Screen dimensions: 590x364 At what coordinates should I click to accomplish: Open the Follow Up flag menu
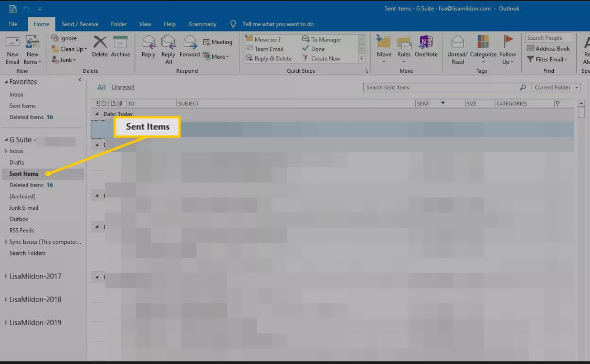tap(508, 50)
